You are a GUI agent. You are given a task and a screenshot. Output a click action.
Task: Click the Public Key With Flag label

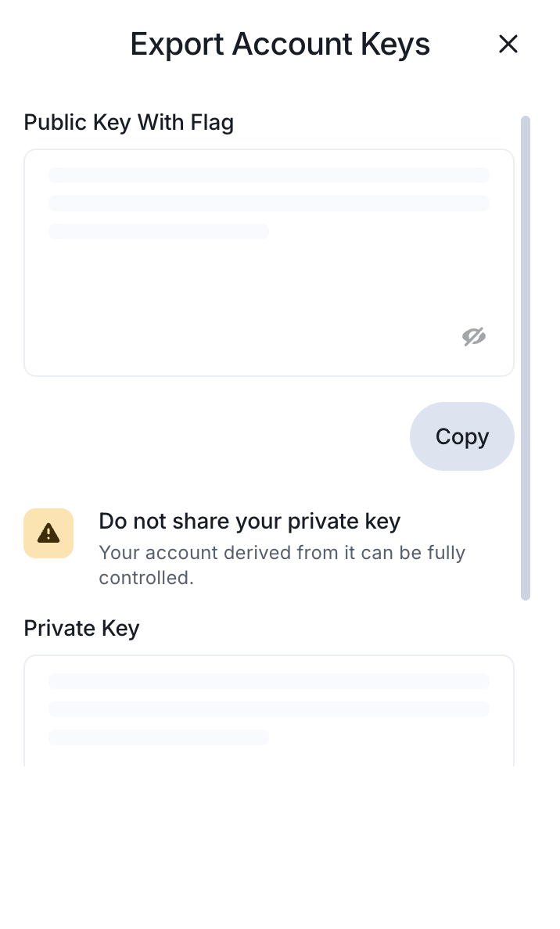tap(128, 122)
